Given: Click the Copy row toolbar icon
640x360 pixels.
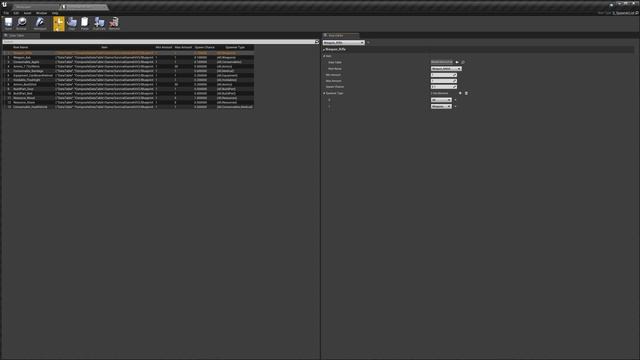Looking at the screenshot, I should (x=72, y=23).
